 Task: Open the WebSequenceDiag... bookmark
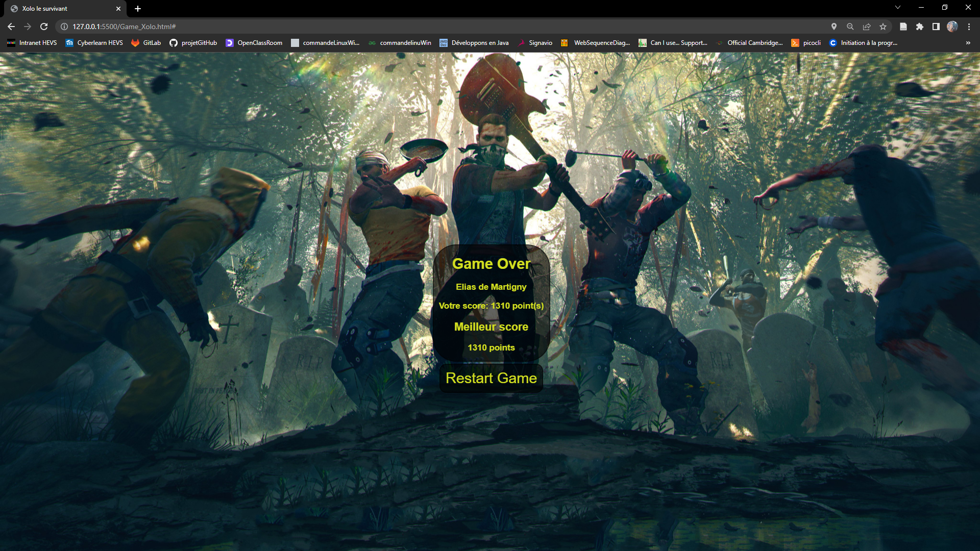coord(596,43)
